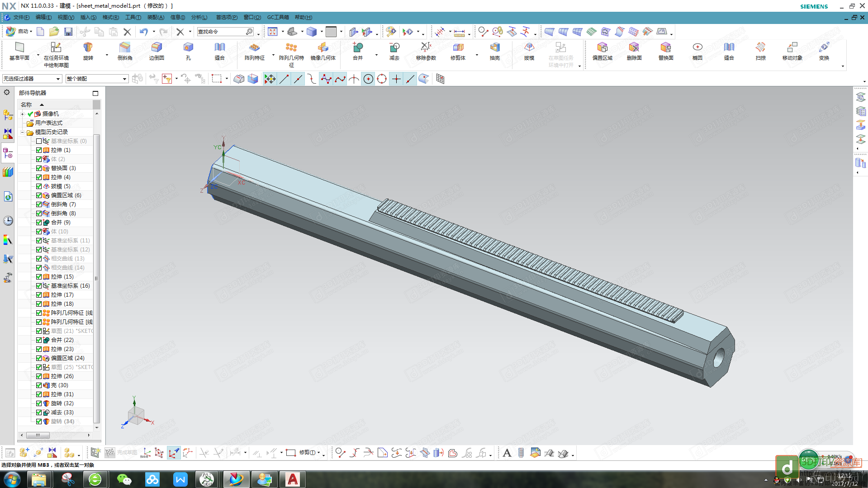
Task: Click the 抽壳 shell tool
Action: [x=495, y=51]
